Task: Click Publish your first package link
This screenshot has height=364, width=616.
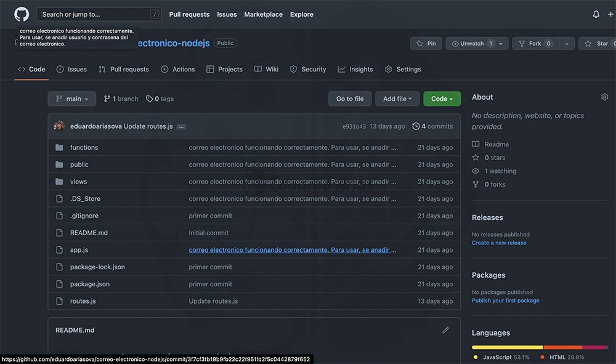Action: 505,301
